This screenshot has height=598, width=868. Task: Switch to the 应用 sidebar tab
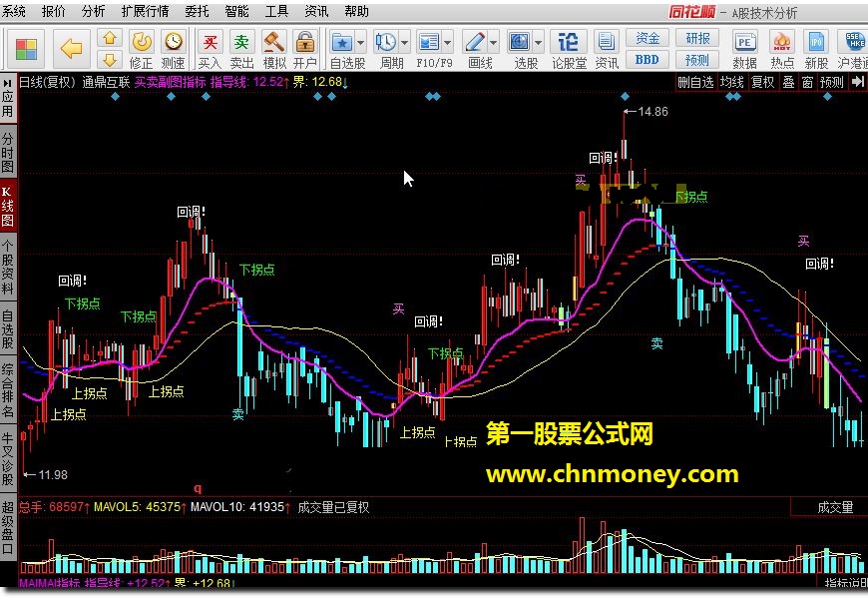[8, 99]
